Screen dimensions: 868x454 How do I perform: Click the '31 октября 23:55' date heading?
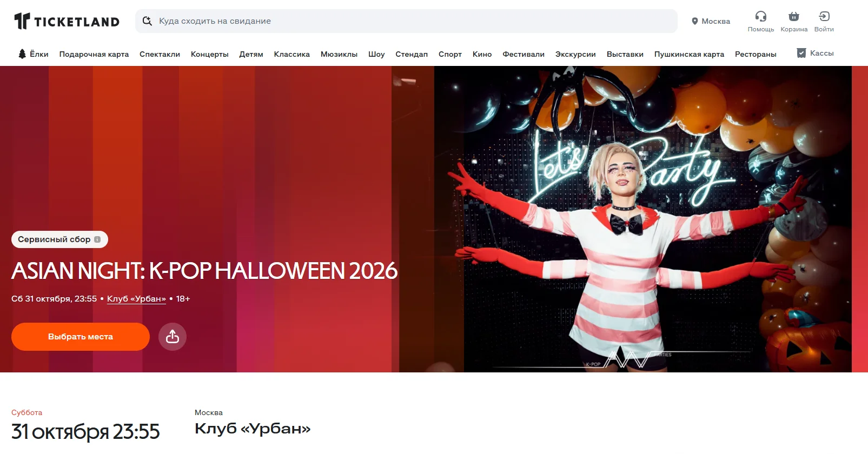coord(85,432)
